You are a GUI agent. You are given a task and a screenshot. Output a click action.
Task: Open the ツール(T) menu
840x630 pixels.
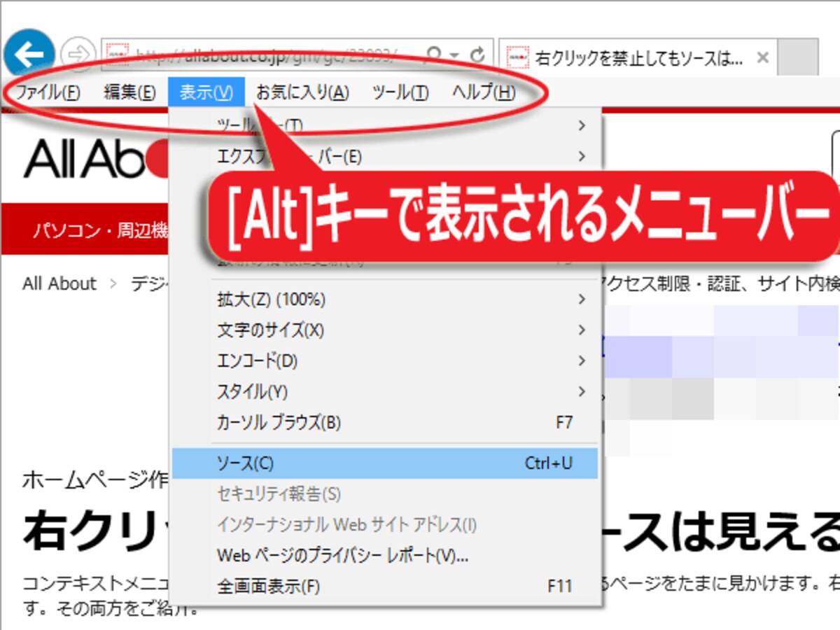400,92
